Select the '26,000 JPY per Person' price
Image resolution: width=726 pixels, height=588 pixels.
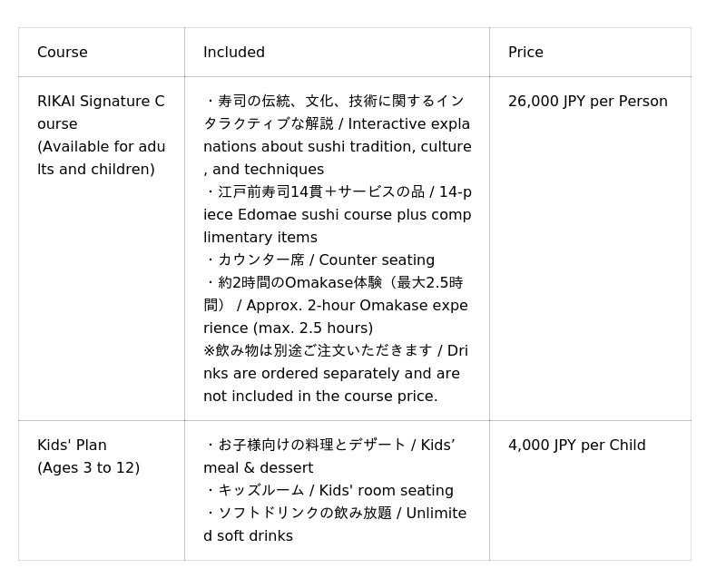pyautogui.click(x=587, y=102)
